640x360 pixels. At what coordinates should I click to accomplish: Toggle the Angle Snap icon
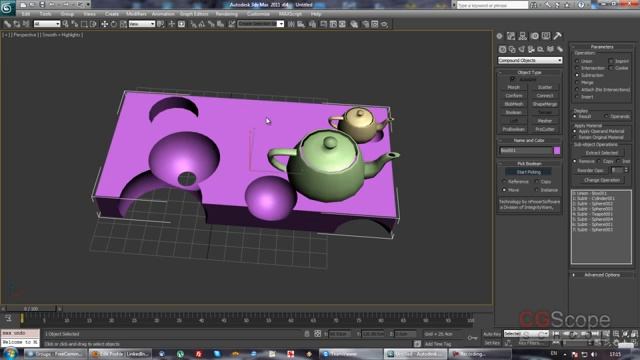click(x=202, y=24)
